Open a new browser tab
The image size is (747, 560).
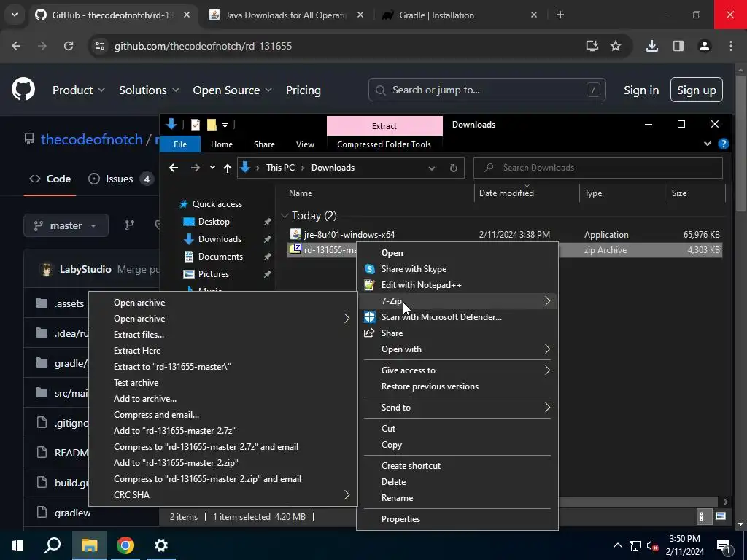tap(560, 15)
